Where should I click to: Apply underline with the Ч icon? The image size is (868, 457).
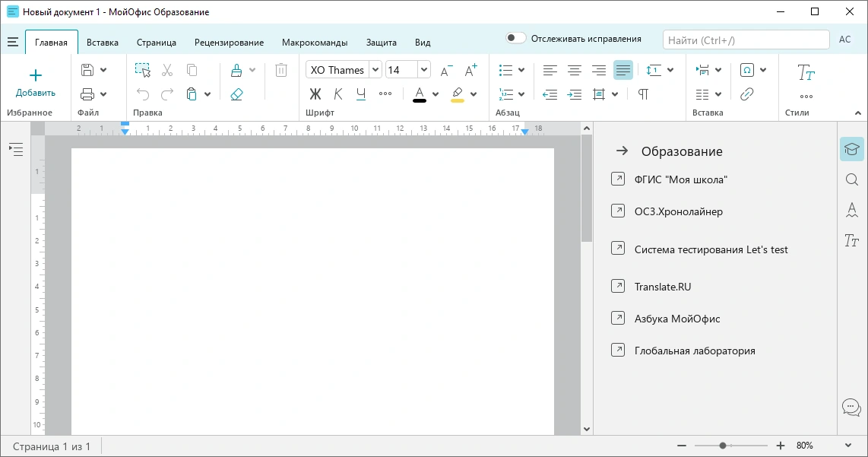tap(361, 94)
